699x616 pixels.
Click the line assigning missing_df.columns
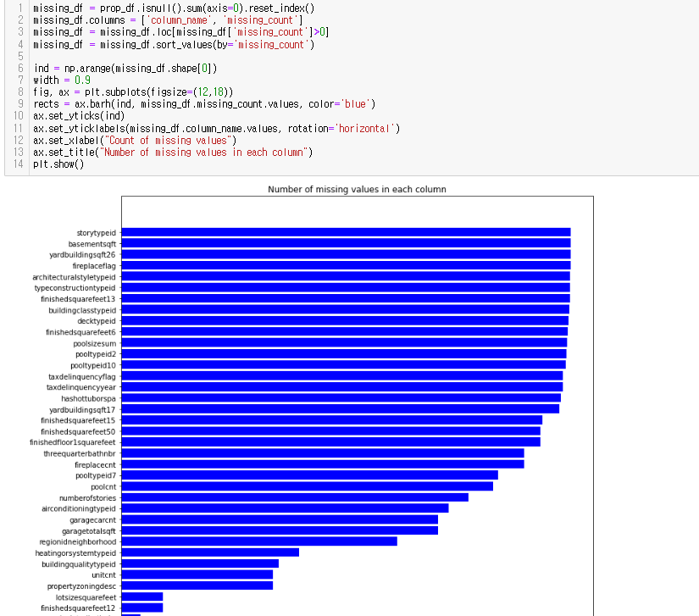point(168,20)
